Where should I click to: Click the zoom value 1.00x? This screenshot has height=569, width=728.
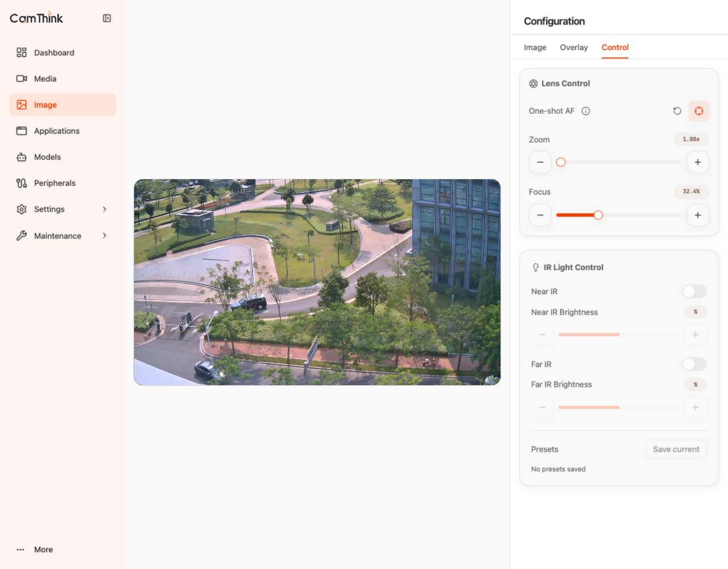[x=691, y=139]
